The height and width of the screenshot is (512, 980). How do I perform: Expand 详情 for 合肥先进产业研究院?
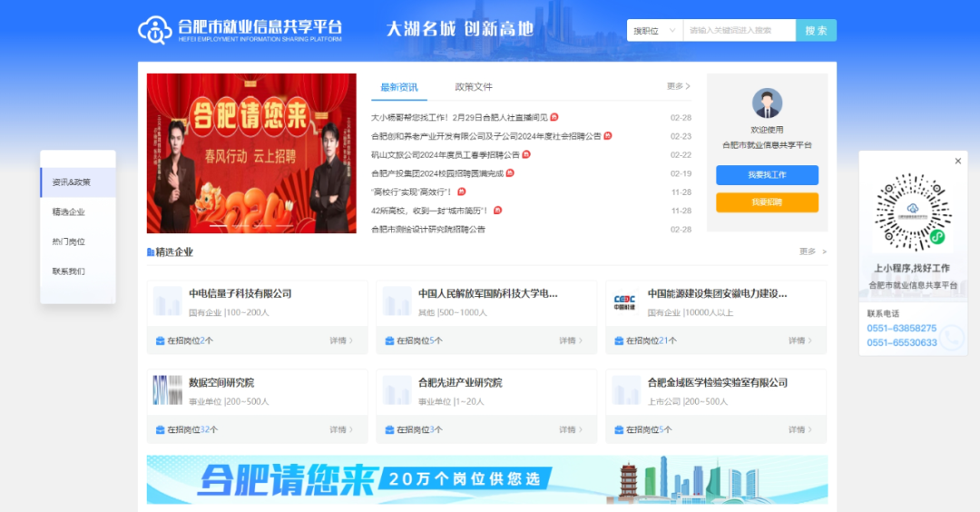click(571, 429)
